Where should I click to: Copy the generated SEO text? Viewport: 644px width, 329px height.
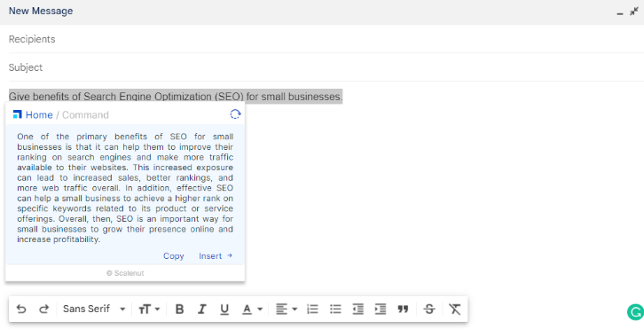click(x=173, y=256)
